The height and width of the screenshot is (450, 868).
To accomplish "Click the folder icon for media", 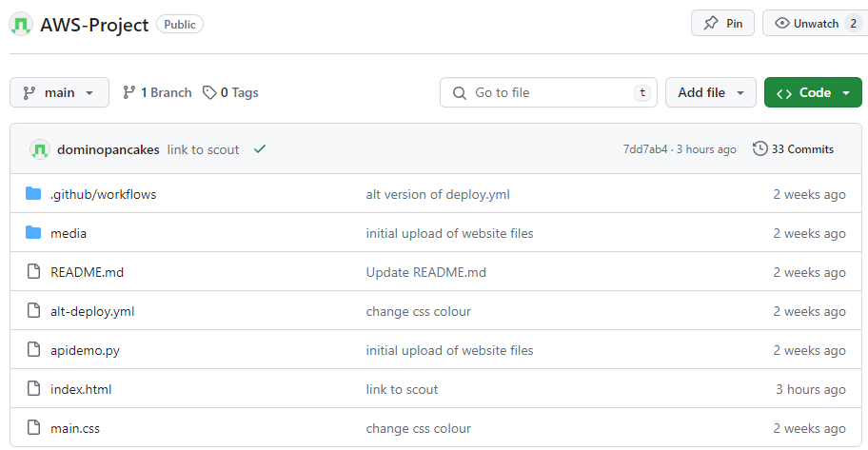I will pyautogui.click(x=33, y=232).
